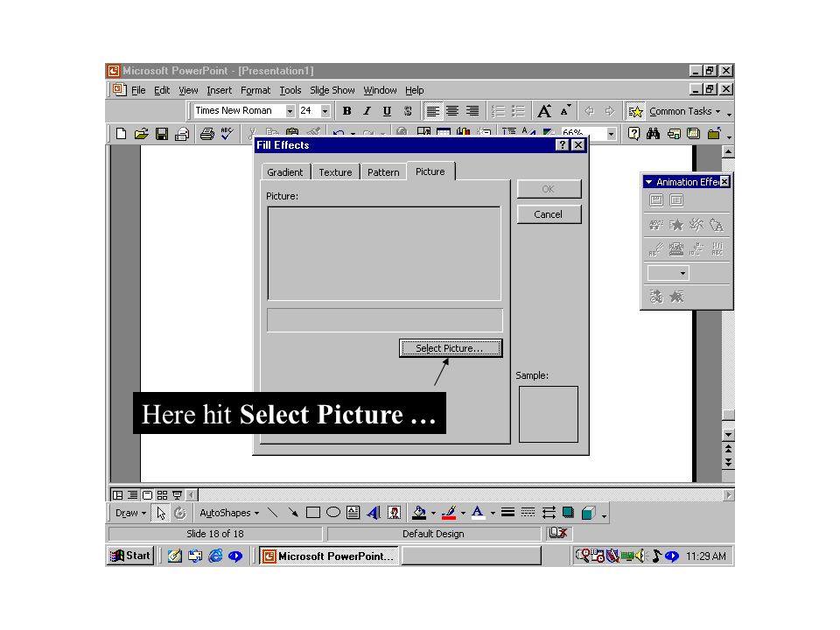Click the Font Color A icon

[478, 513]
